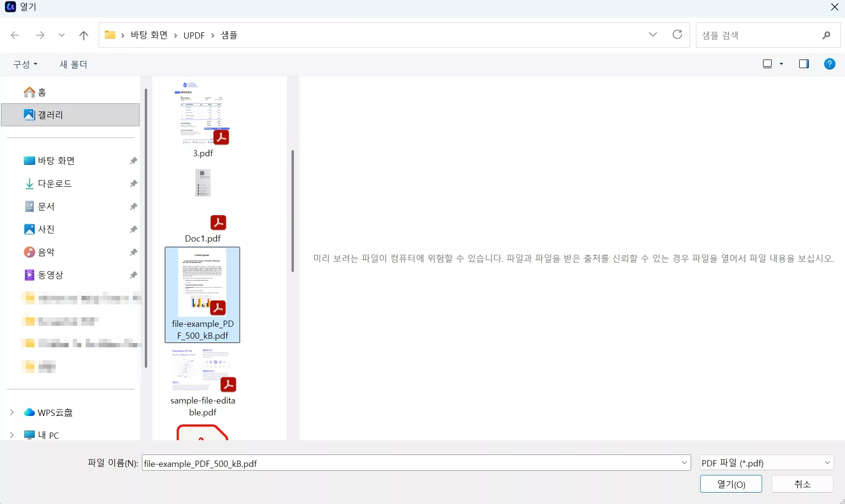Go up to the parent UPDF folder
The height and width of the screenshot is (504, 845).
[x=84, y=35]
